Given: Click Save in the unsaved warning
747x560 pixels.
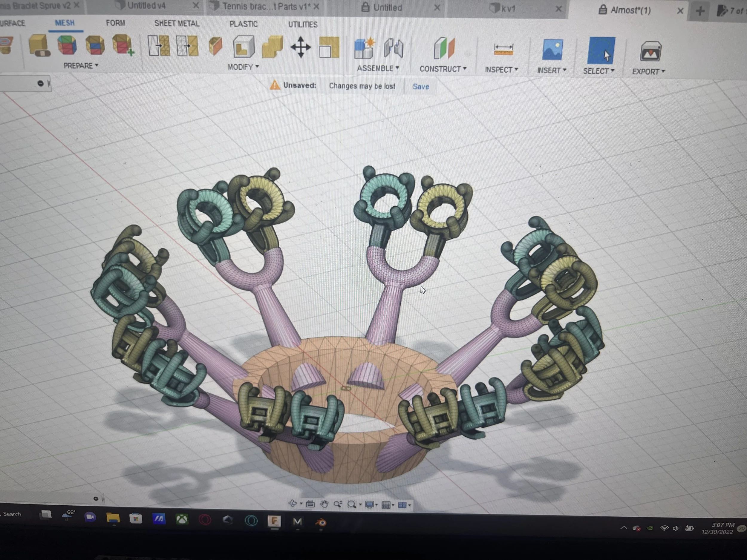Looking at the screenshot, I should coord(421,87).
